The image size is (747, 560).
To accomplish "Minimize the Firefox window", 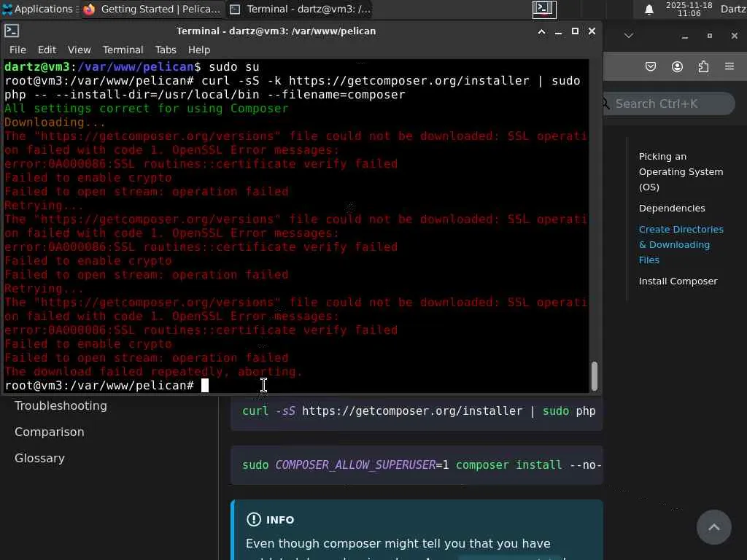I will coord(684,36).
